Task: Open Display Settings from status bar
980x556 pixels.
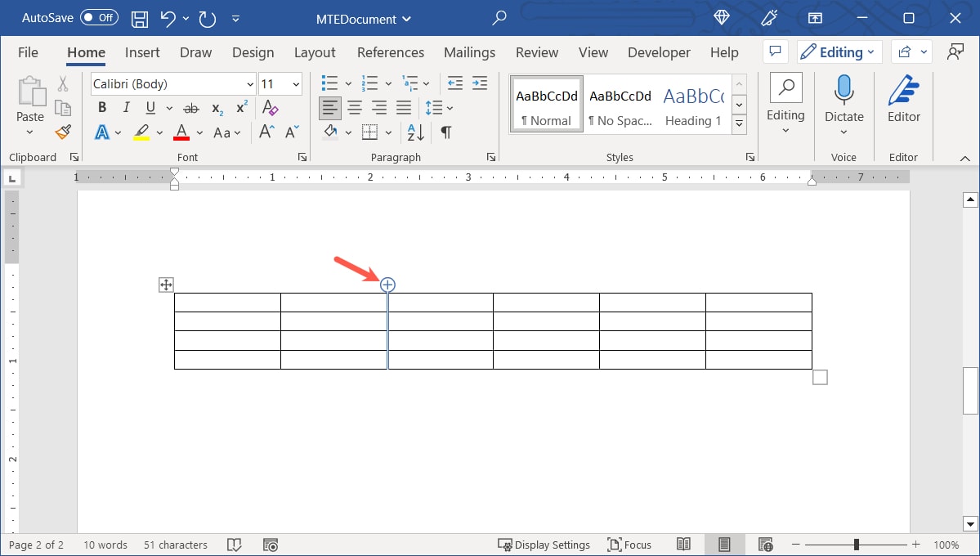Action: (544, 544)
